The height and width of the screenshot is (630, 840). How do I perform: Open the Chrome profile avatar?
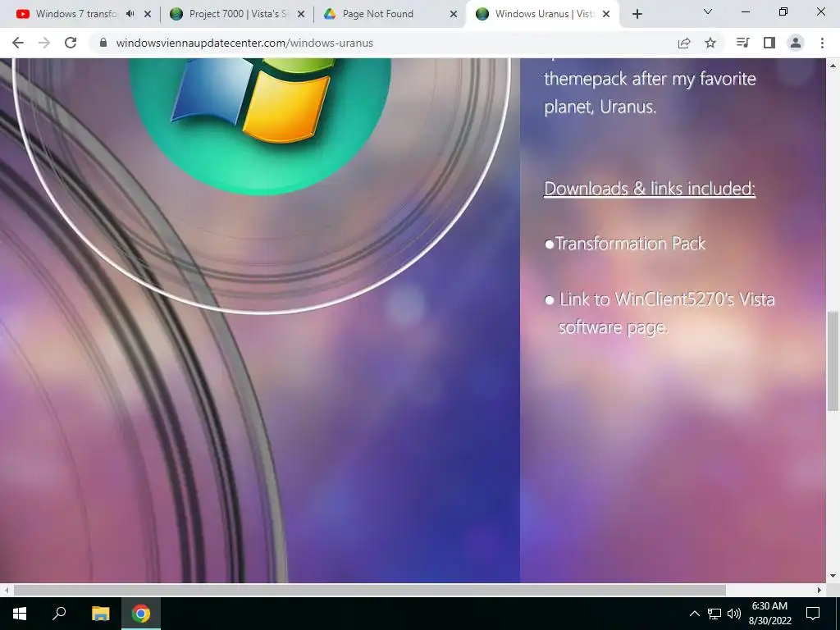click(796, 43)
